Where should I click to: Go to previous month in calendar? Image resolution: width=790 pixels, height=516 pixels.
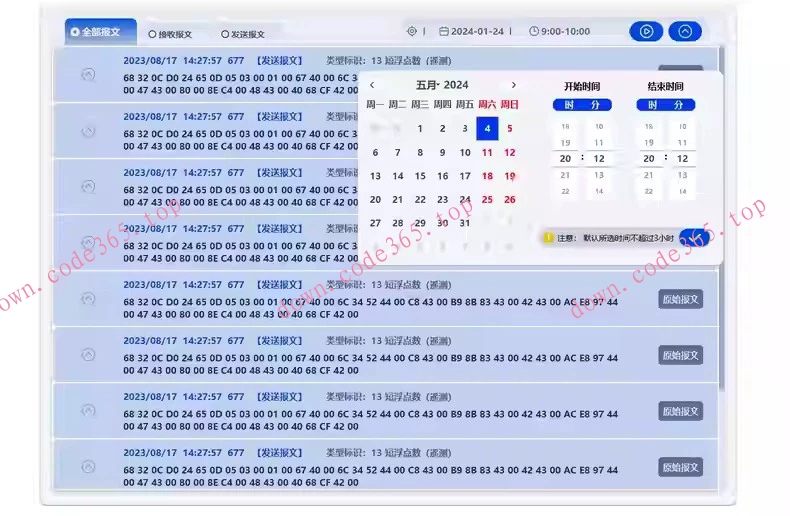pyautogui.click(x=372, y=85)
